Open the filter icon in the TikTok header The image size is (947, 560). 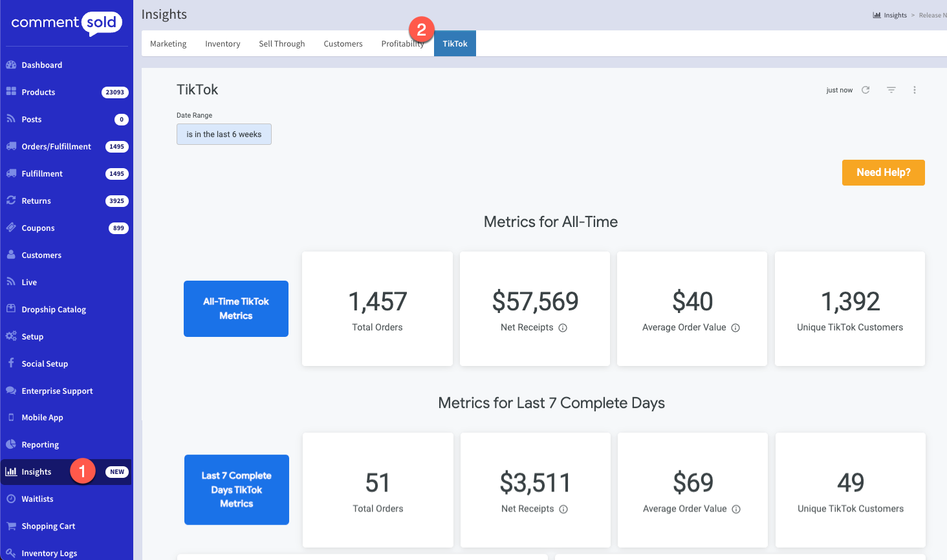pyautogui.click(x=891, y=90)
